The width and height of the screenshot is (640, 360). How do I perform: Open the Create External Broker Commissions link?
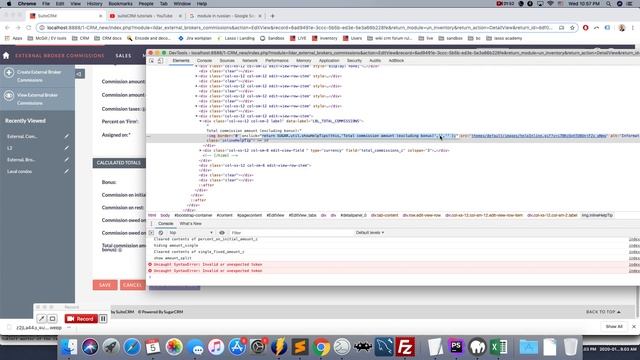coord(39,76)
